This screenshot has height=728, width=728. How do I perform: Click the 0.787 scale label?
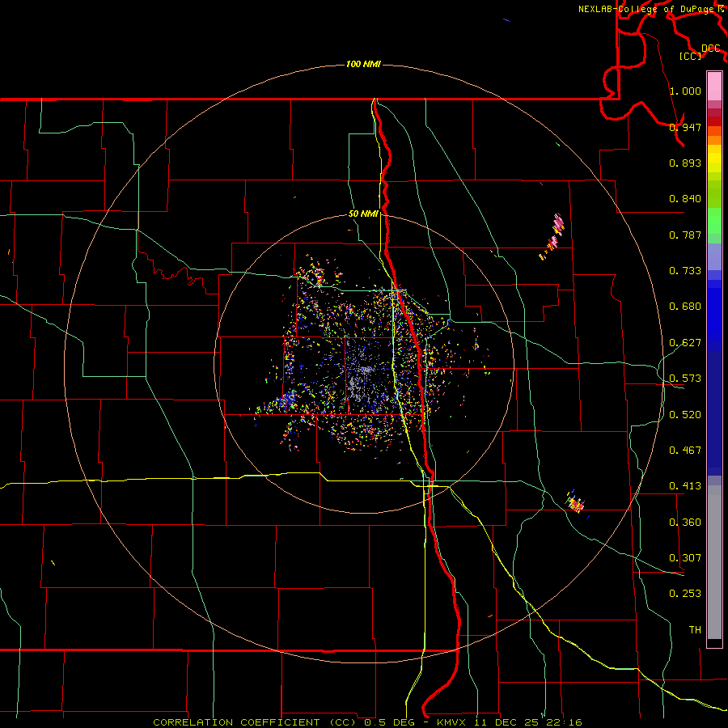[x=685, y=235]
